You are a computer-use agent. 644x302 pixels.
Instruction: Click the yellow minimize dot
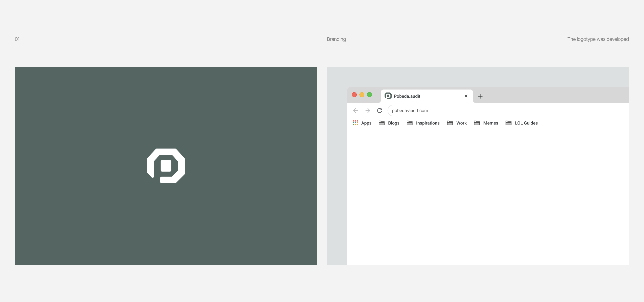pyautogui.click(x=362, y=95)
